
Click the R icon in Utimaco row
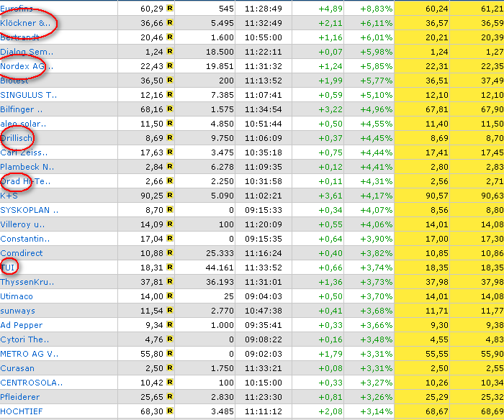click(170, 296)
